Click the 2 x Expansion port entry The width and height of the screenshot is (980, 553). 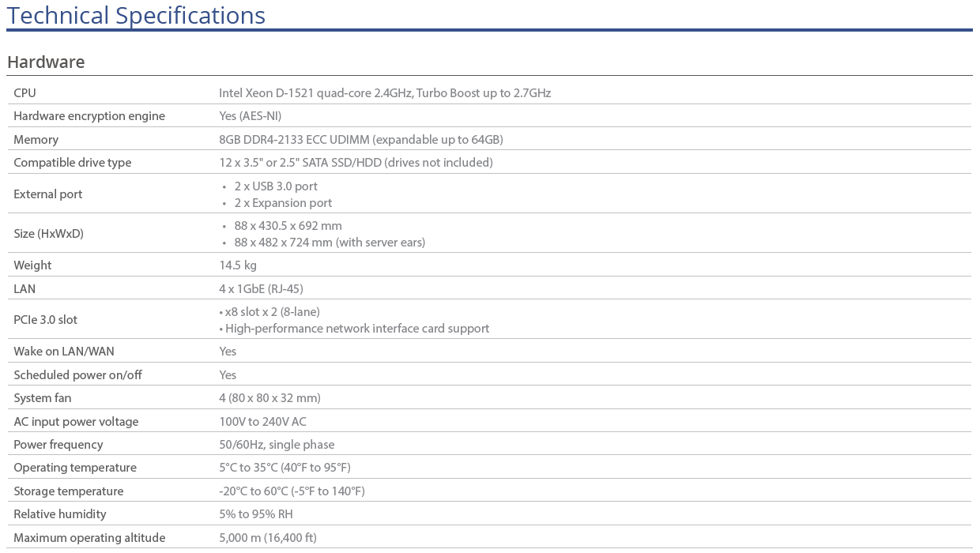pos(283,203)
